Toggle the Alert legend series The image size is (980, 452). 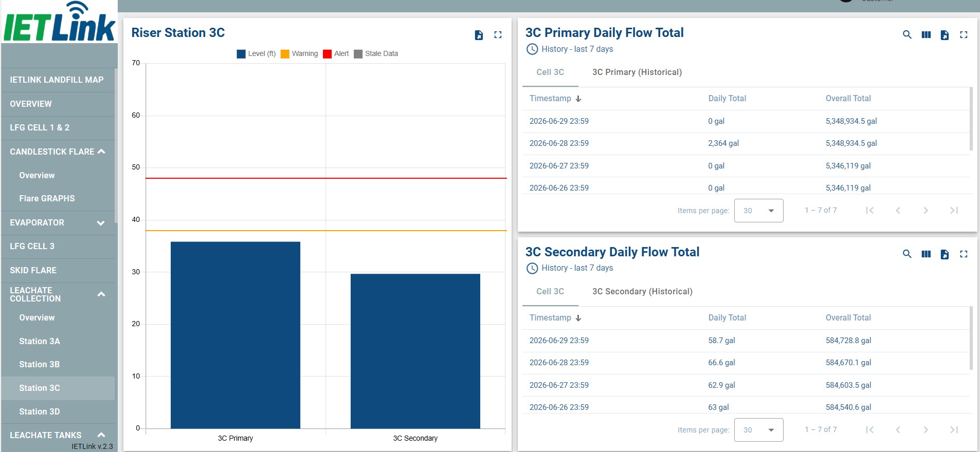(x=336, y=53)
